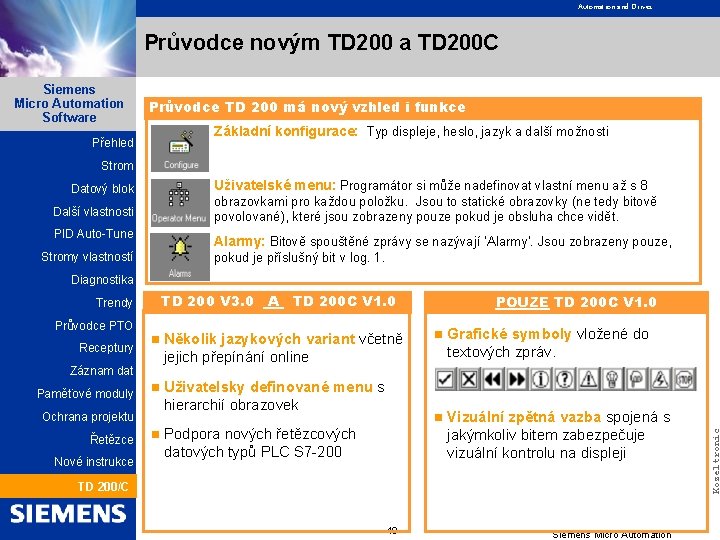720x540 pixels.
Task: Click the checkmark graphic symbol
Action: [445, 379]
